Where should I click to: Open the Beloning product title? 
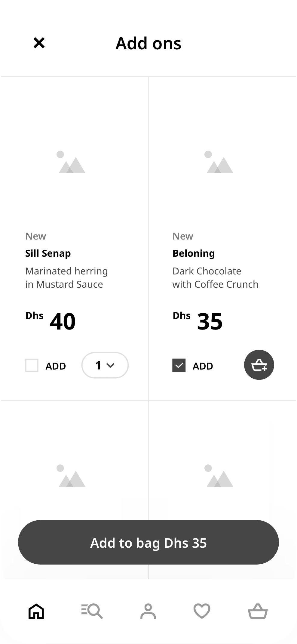194,253
